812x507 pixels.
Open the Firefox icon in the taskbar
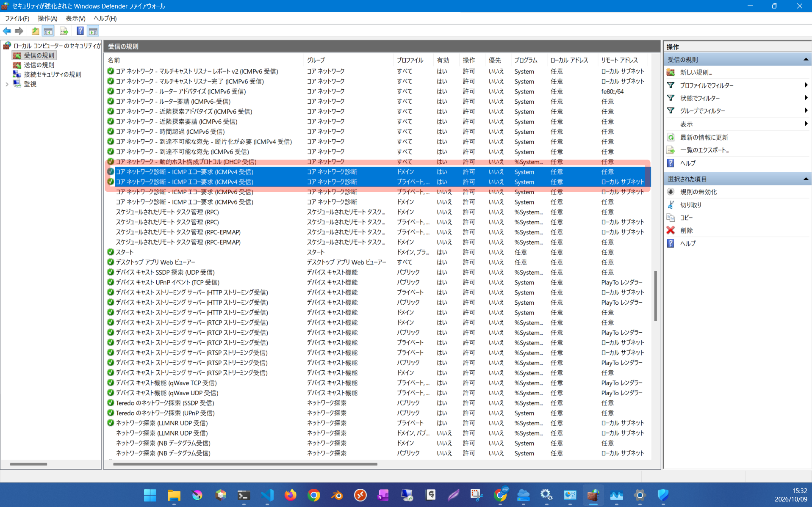[291, 495]
